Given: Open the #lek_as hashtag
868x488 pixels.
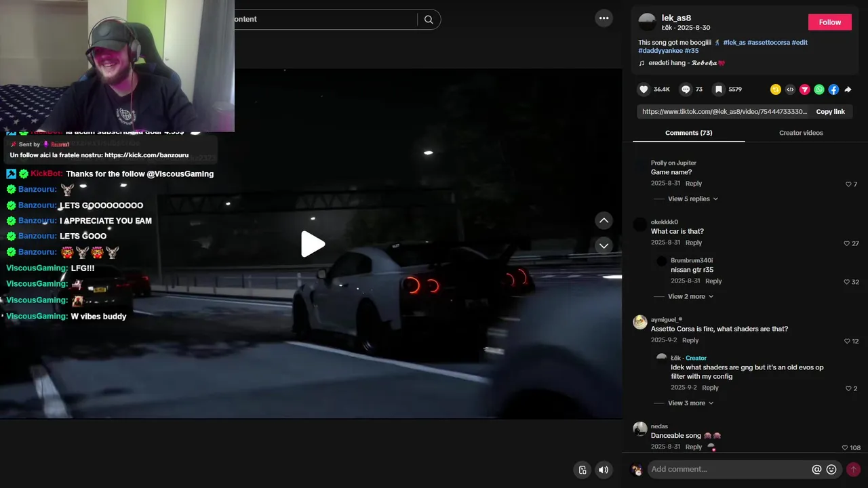Looking at the screenshot, I should [734, 42].
